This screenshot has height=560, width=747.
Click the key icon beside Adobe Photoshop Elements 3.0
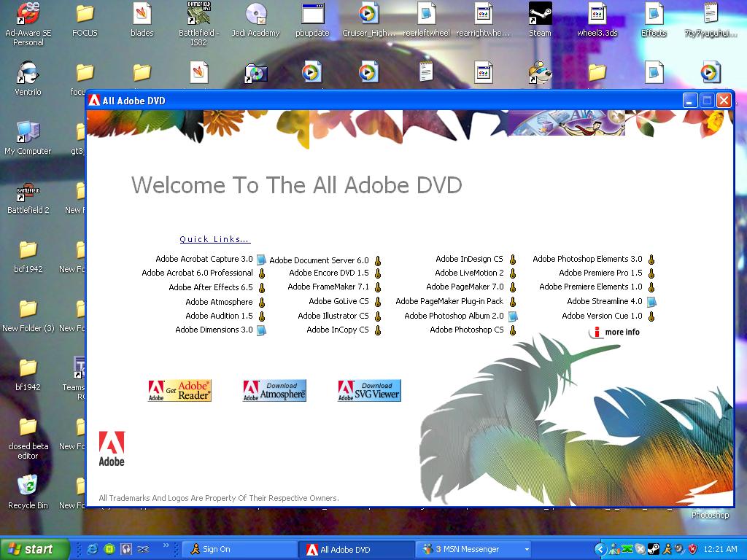pos(651,260)
